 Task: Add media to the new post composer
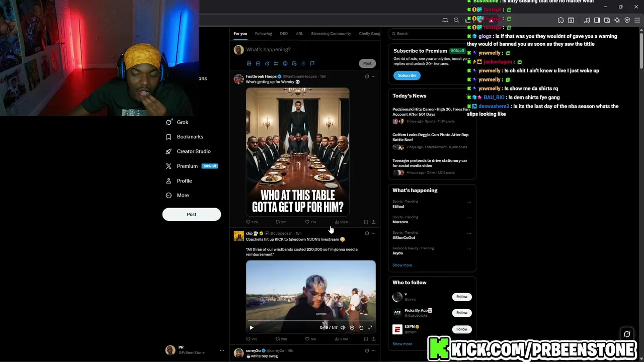tap(249, 63)
